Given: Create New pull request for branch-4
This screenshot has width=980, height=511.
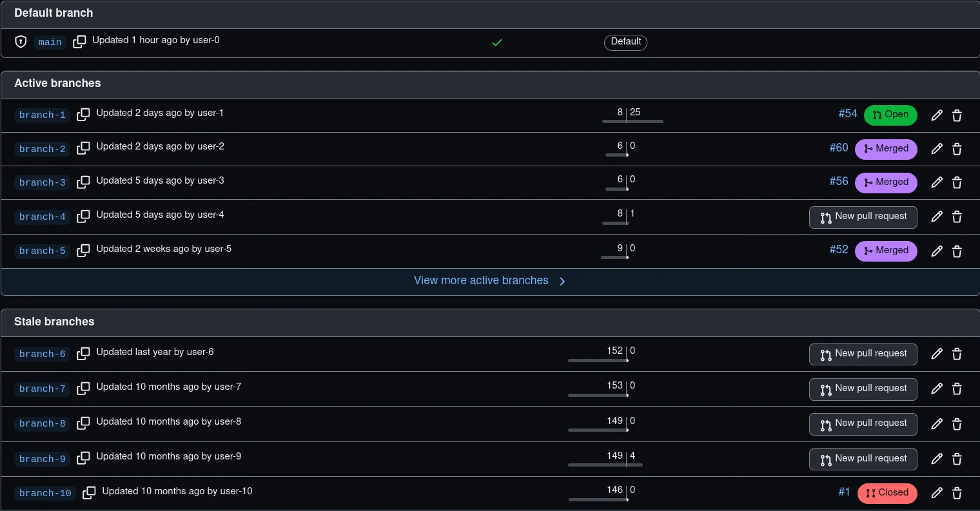Looking at the screenshot, I should point(863,217).
